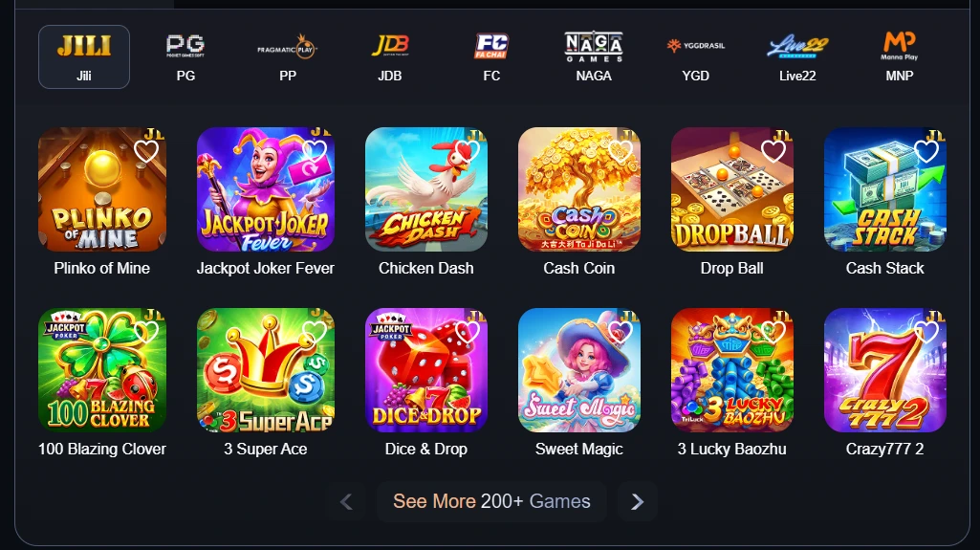
Task: Go to previous games page arrow
Action: 346,502
